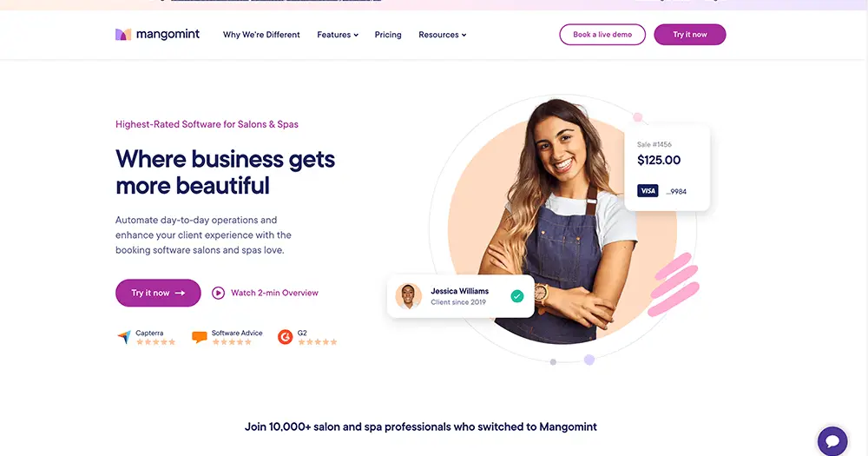Click the Mangomint logo icon
This screenshot has width=868, height=456.
(123, 35)
